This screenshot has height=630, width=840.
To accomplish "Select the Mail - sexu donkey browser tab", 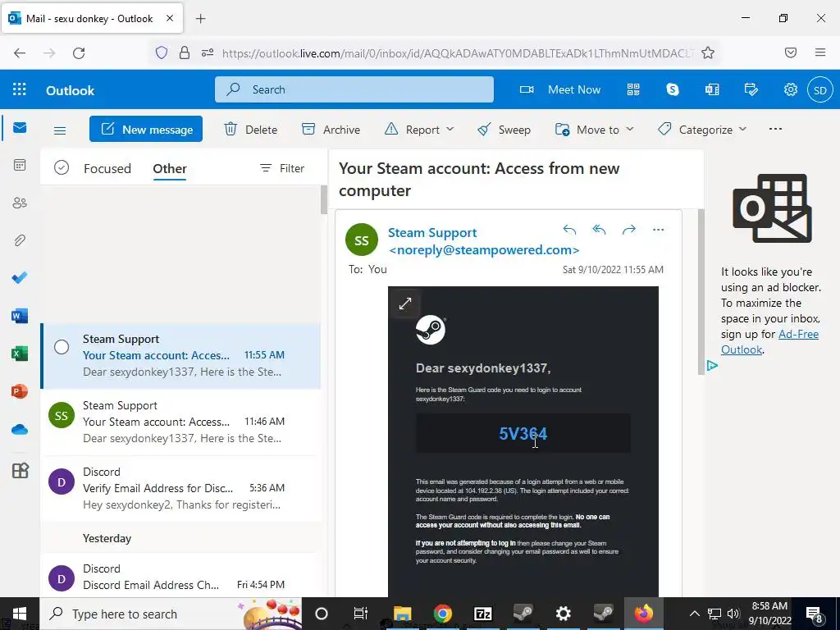I will click(92, 18).
